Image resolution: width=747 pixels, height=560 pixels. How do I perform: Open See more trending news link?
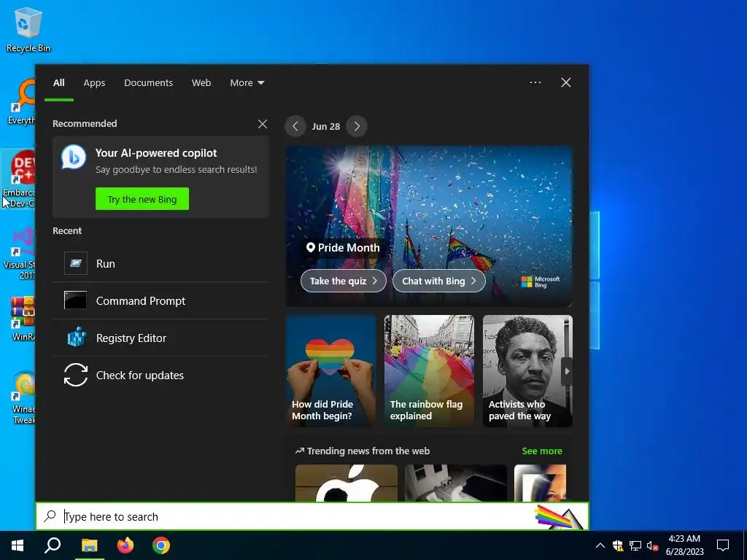pos(542,451)
